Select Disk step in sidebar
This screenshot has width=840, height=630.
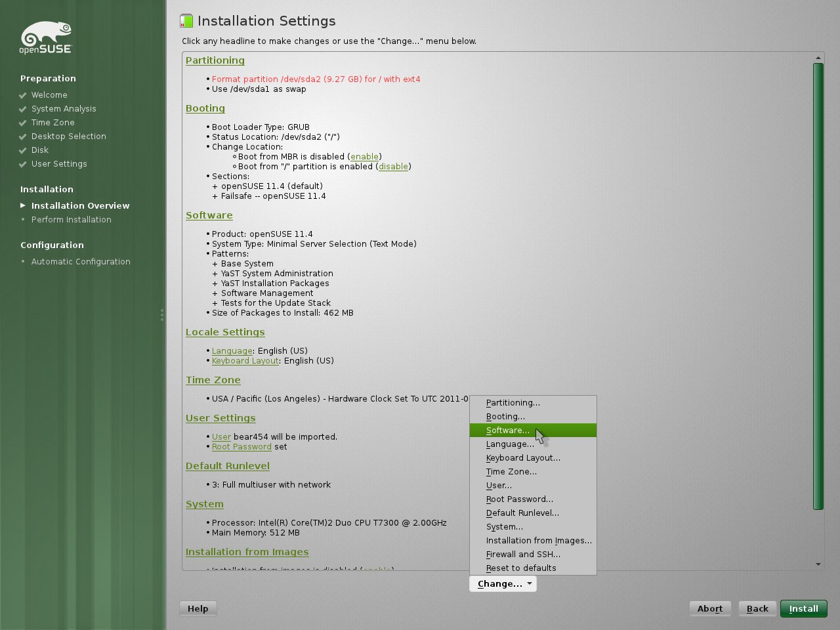(40, 150)
